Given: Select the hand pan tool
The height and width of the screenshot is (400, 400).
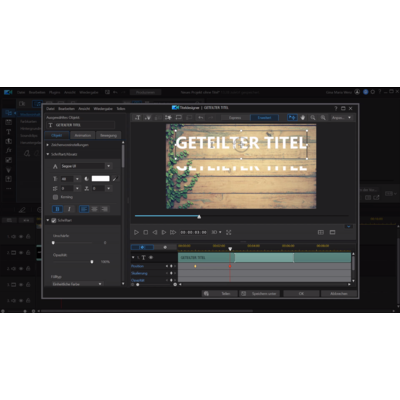Looking at the screenshot, I should 303,117.
